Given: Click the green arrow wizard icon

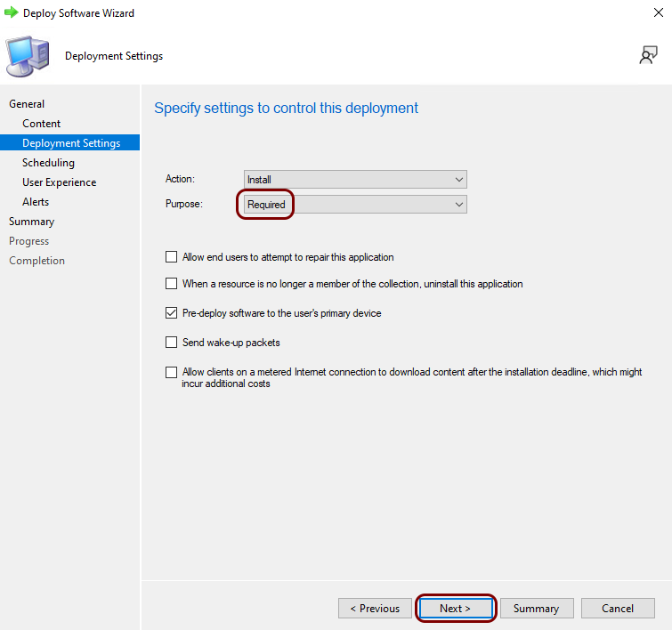Looking at the screenshot, I should pyautogui.click(x=12, y=12).
